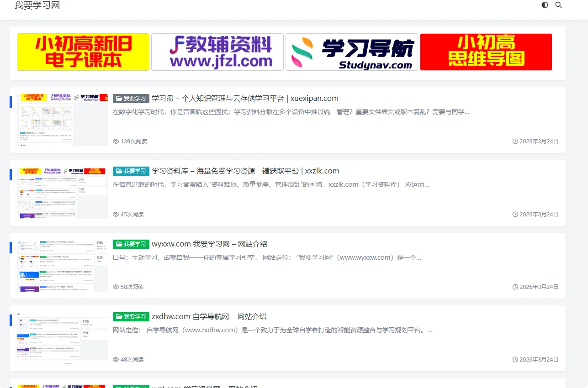The image size is (588, 388).
Task: Click the eye icon beside 139次阅读
Action: (116, 141)
